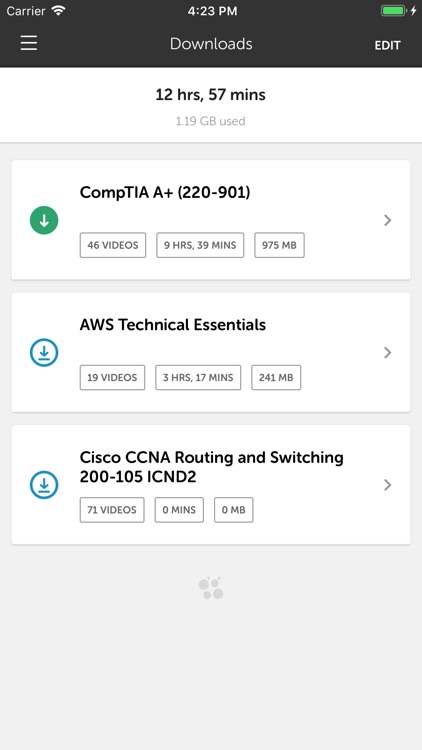Tap the 71 VIDEOS tag
The width and height of the screenshot is (422, 750).
[112, 510]
